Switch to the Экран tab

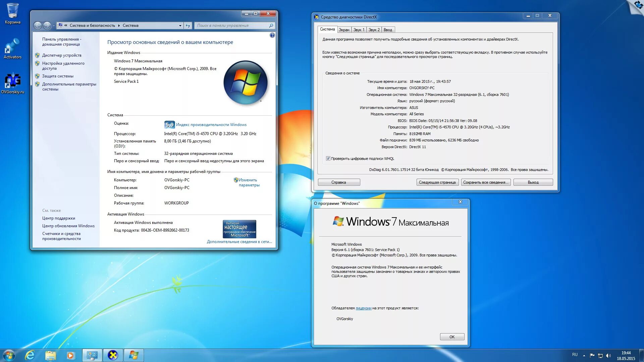point(344,30)
